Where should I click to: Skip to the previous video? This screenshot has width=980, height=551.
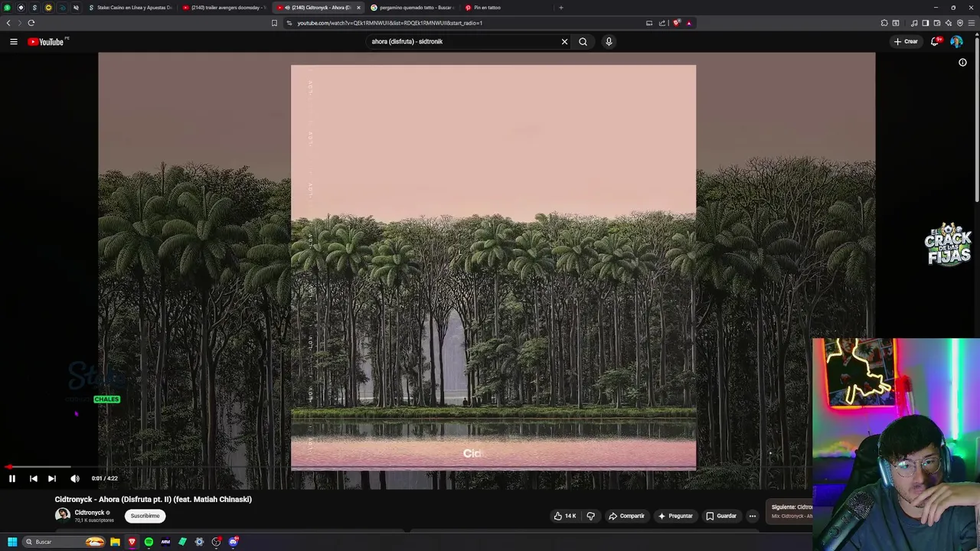pos(33,478)
